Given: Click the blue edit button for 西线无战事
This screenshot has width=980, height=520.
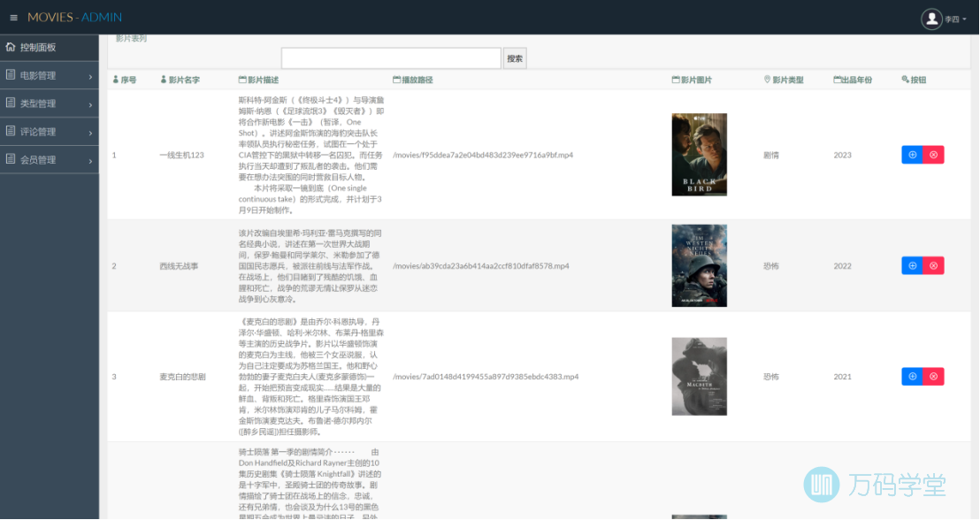Looking at the screenshot, I should [x=912, y=265].
